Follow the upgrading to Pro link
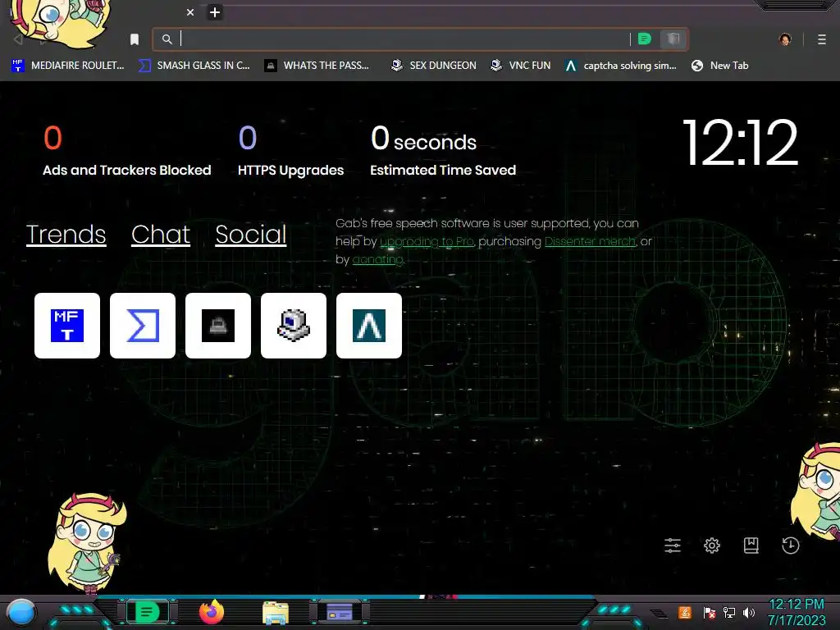Image resolution: width=840 pixels, height=630 pixels. click(x=427, y=242)
